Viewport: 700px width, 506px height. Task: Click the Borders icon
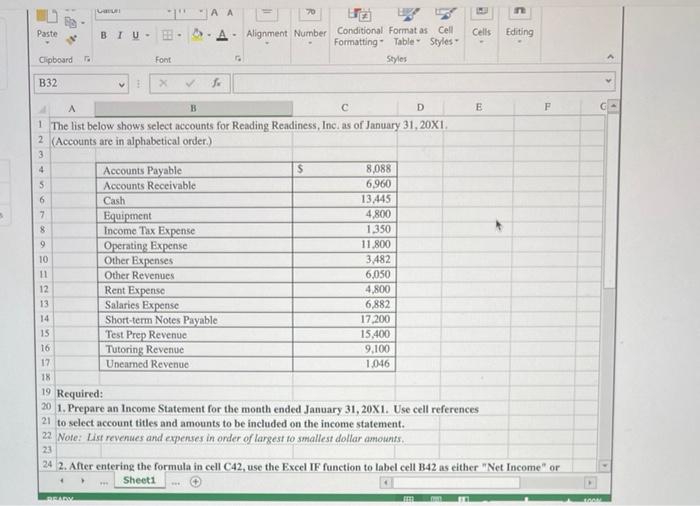click(167, 35)
